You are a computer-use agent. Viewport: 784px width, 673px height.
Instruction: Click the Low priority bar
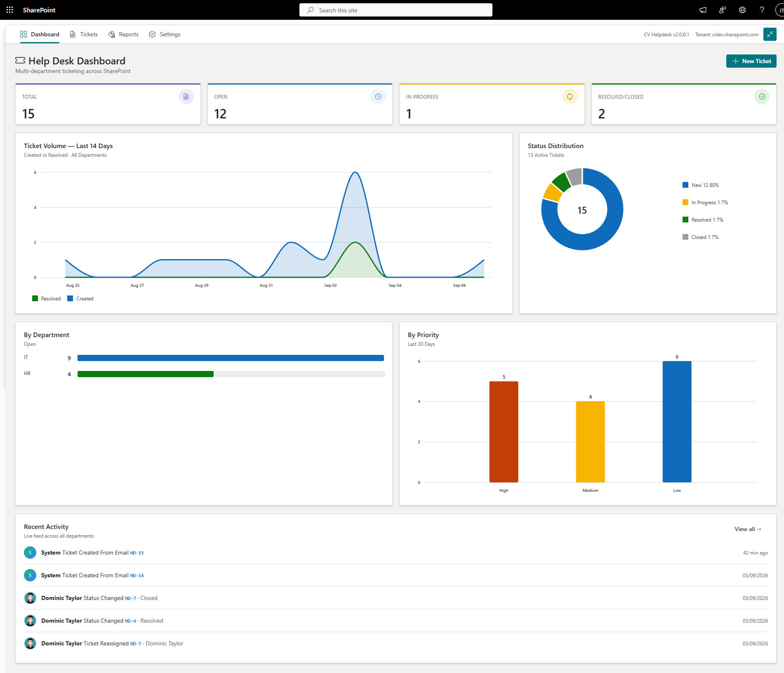pyautogui.click(x=677, y=421)
